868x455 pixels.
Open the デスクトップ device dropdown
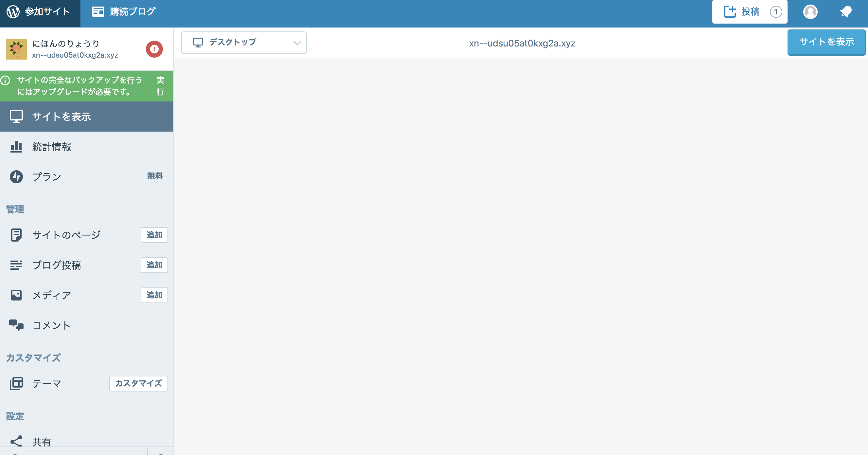click(243, 43)
